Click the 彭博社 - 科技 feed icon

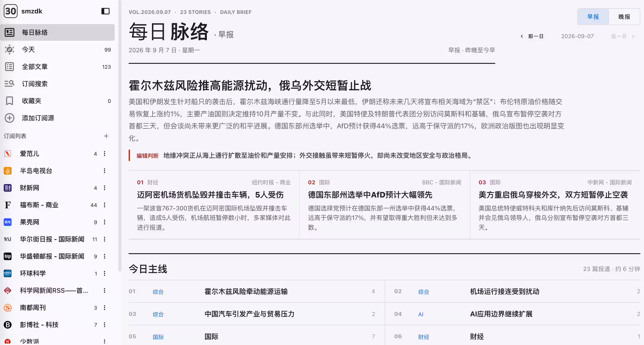point(8,325)
